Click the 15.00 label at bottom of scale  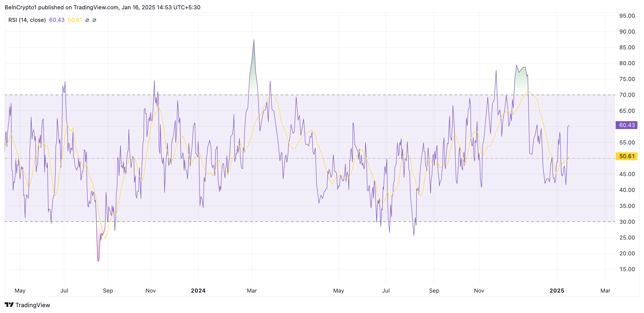(627, 269)
